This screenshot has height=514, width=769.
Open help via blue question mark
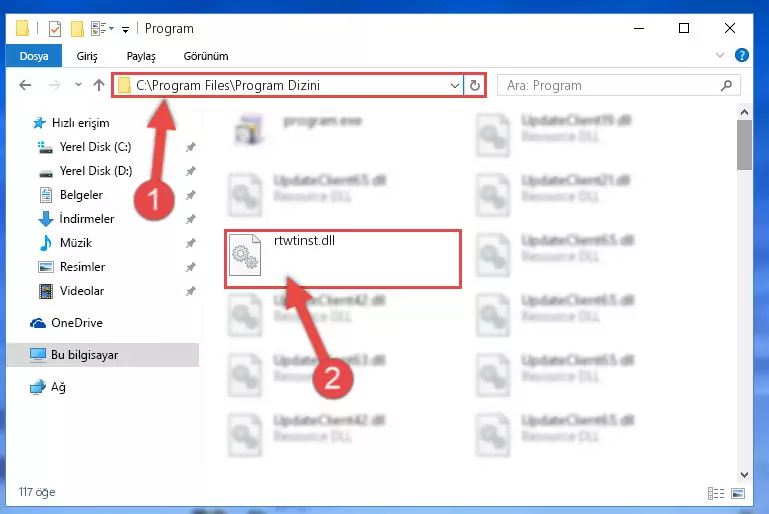742,55
